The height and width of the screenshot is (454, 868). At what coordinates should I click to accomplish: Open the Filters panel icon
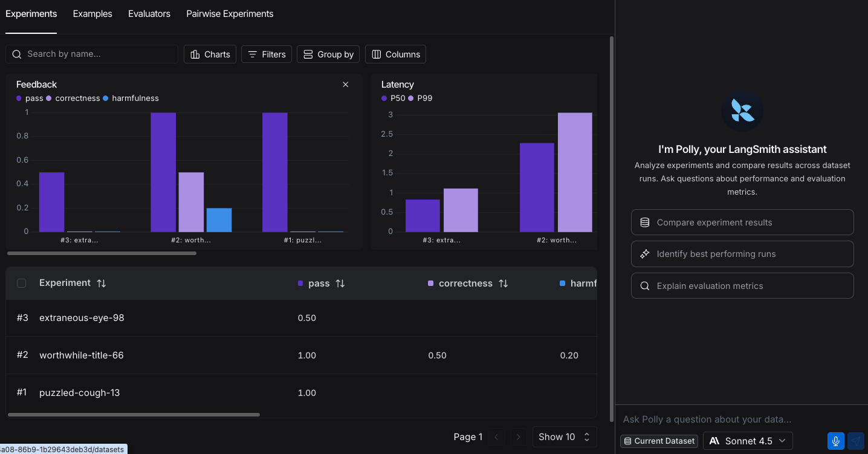point(252,54)
